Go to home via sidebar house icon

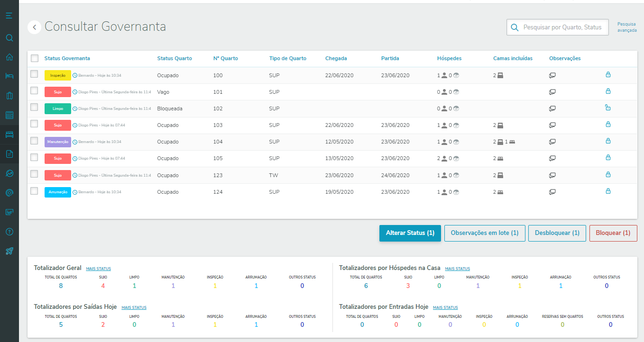9,57
